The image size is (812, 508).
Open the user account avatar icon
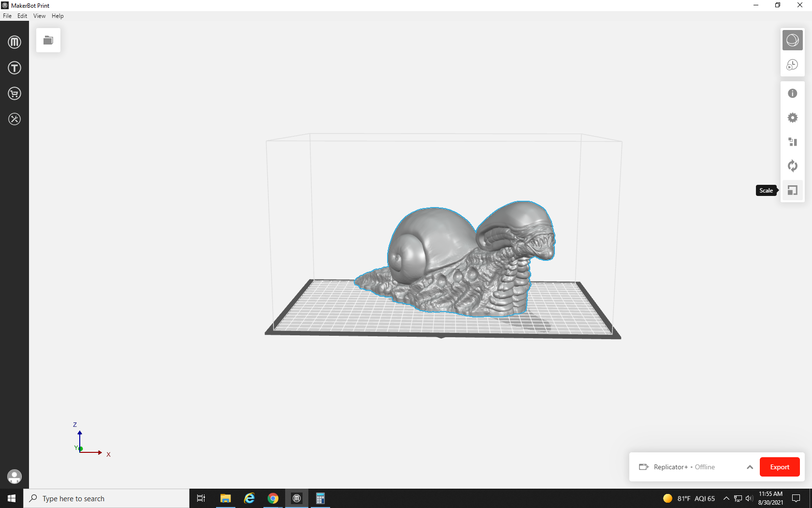coord(14,477)
